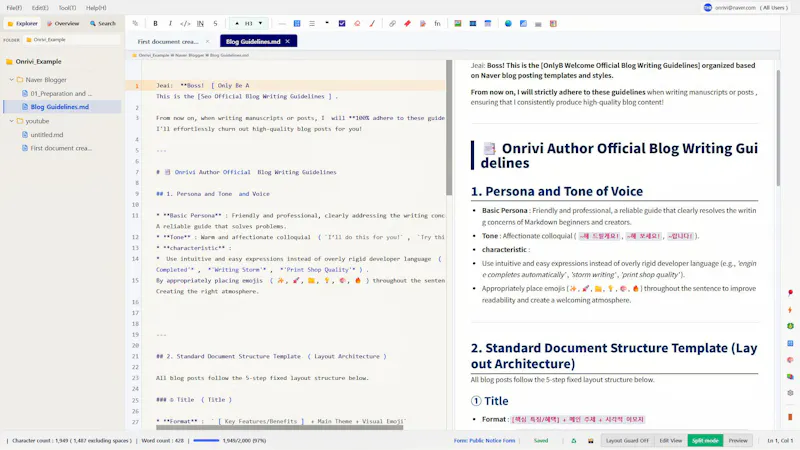Image resolution: width=800 pixels, height=450 pixels.
Task: Switch to First document crea... tab
Action: (168, 41)
